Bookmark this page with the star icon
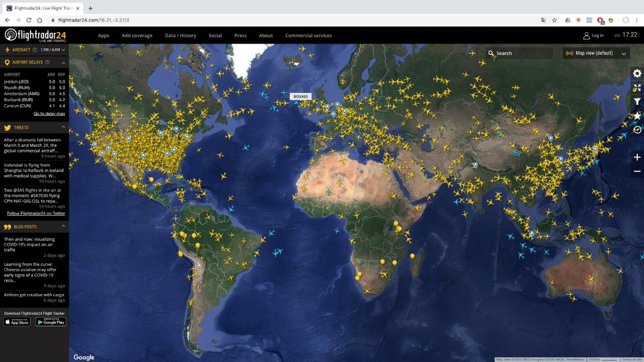The width and height of the screenshot is (644, 362). [554, 20]
